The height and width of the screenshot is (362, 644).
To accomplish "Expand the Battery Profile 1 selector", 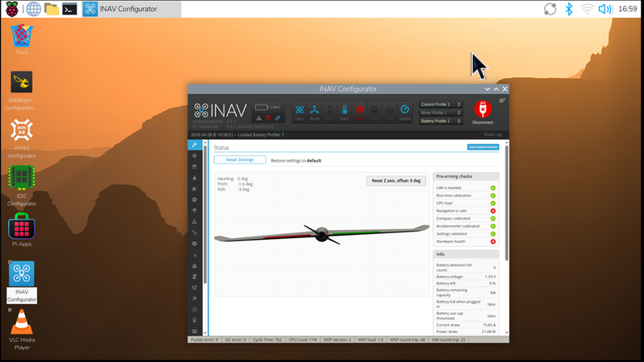I will pos(440,121).
